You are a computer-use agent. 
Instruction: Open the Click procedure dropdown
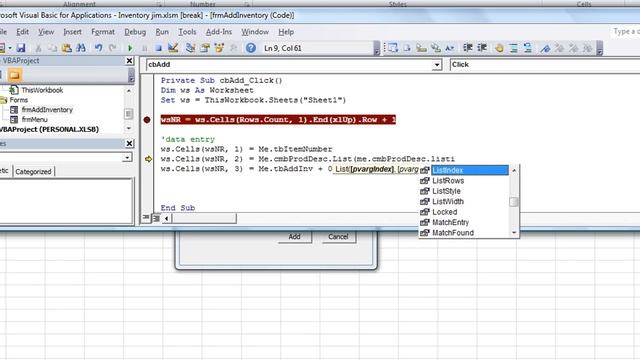544,64
